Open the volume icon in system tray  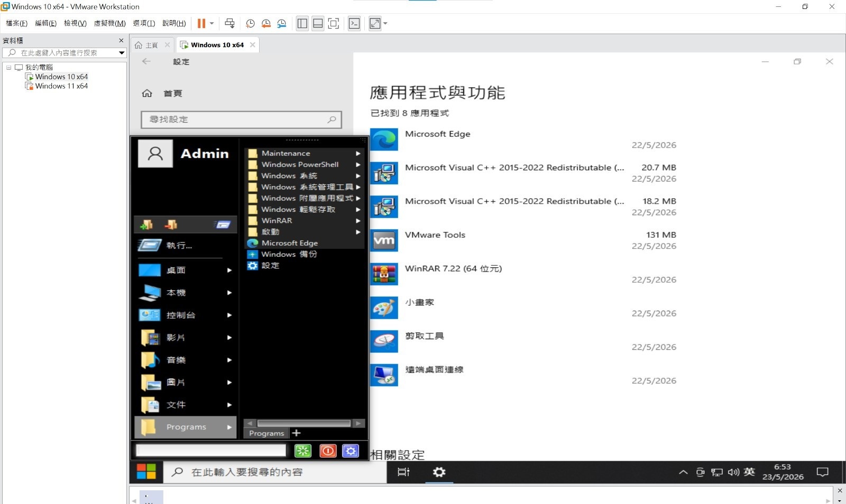tap(733, 472)
